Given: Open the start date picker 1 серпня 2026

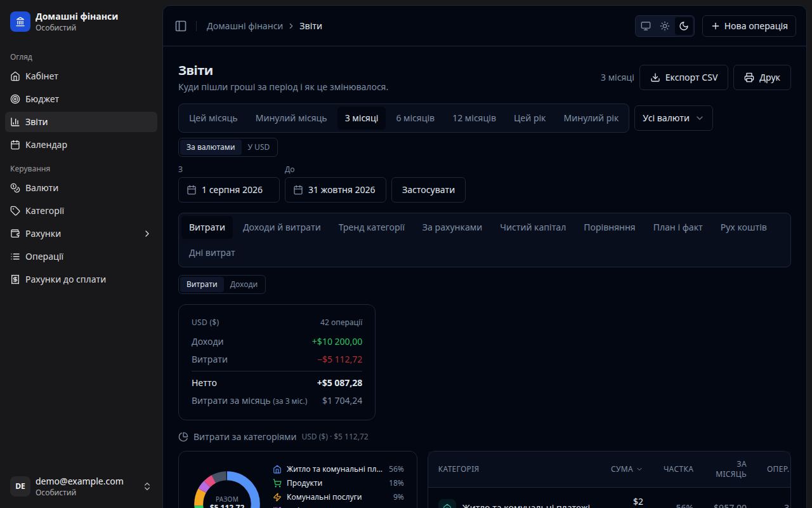Looking at the screenshot, I should 229,190.
